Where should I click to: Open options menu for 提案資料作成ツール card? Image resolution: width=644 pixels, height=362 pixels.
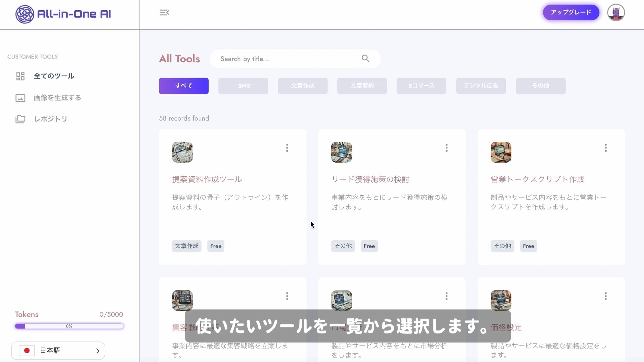point(287,148)
